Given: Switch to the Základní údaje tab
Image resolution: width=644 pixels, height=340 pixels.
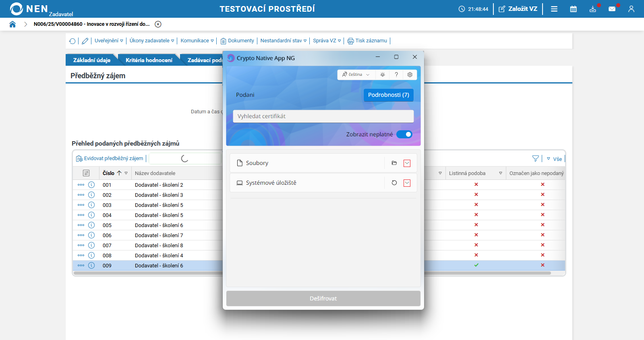Looking at the screenshot, I should tap(92, 60).
